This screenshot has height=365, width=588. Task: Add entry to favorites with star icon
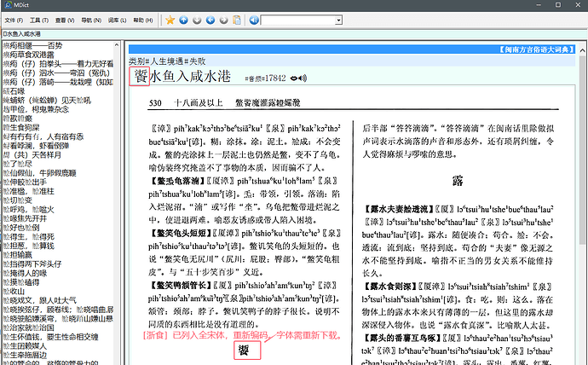(x=170, y=20)
